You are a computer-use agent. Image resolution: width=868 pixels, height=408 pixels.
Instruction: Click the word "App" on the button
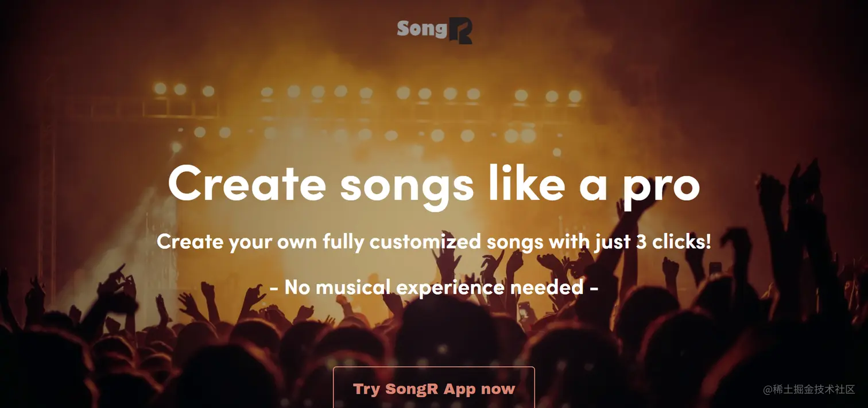pos(460,389)
